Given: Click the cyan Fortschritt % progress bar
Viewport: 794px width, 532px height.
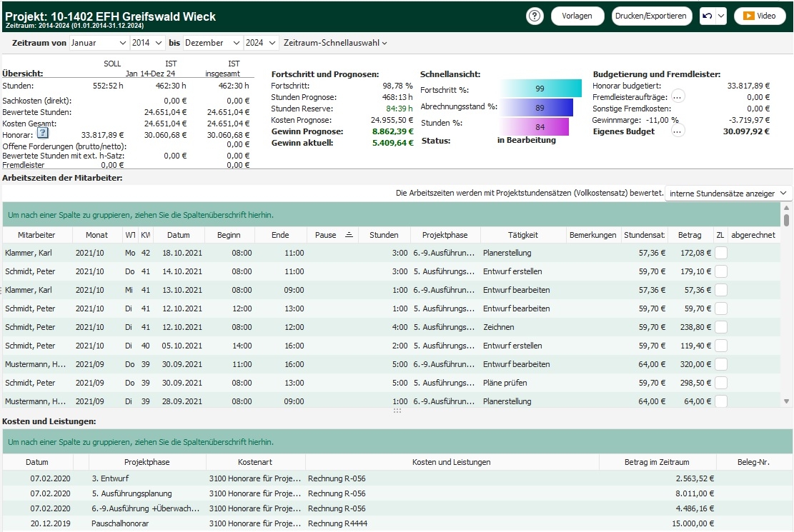Looking at the screenshot, I should [540, 89].
